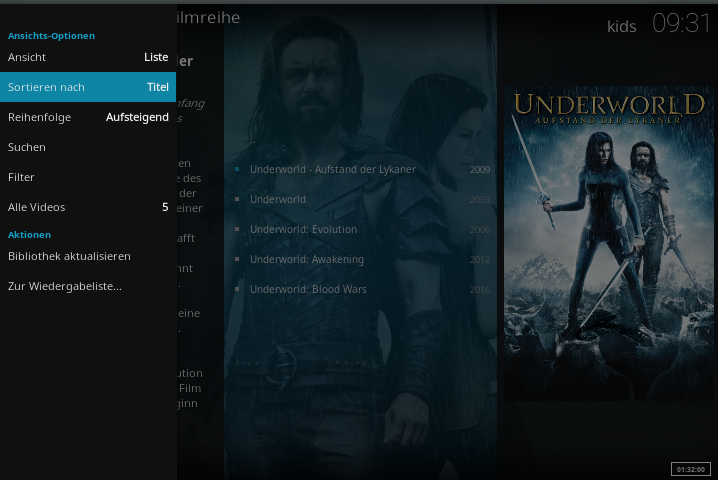The height and width of the screenshot is (480, 718).
Task: Change the Ansicht view option
Action: [88, 57]
